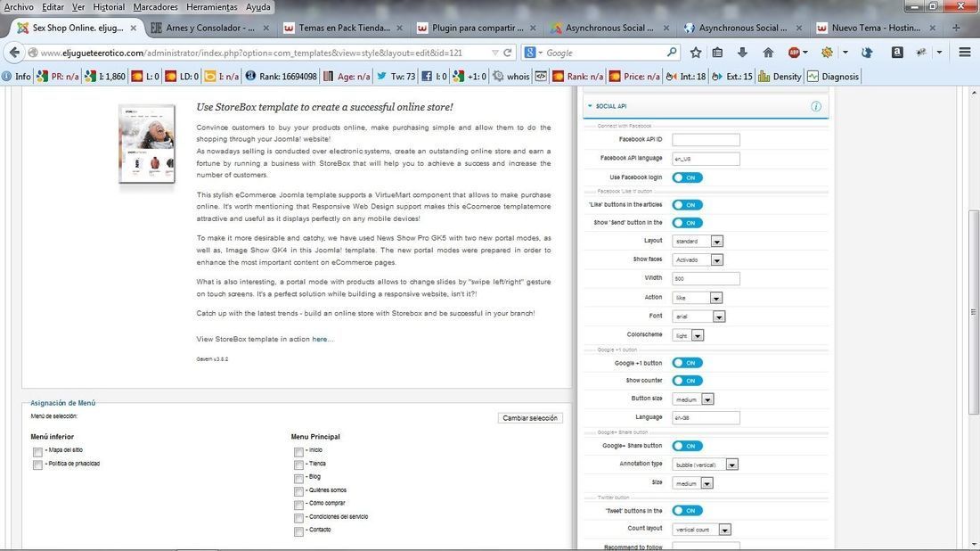Switch to Nuevo Tema - Hosting tab
980x551 pixels.
click(877, 29)
